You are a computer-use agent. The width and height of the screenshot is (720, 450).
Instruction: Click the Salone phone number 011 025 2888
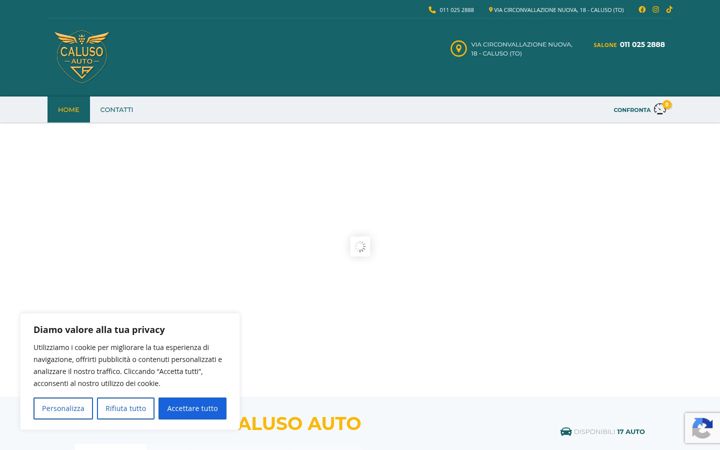click(642, 45)
